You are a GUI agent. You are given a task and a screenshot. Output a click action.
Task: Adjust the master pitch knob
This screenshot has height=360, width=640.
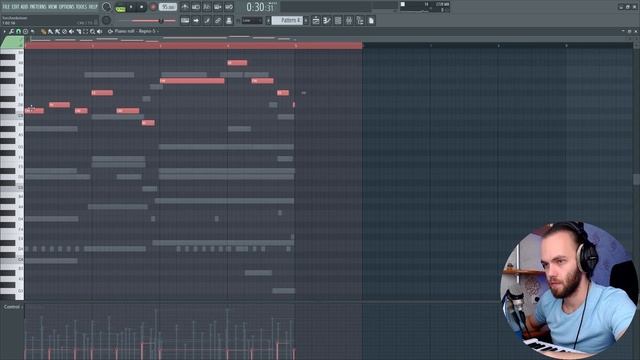106,20
